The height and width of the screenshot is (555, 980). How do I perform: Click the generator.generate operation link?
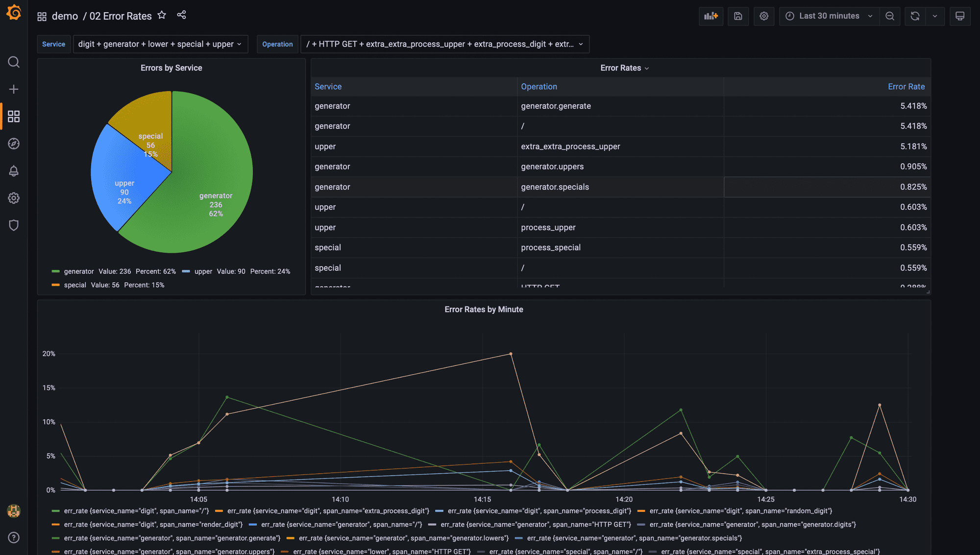(555, 106)
